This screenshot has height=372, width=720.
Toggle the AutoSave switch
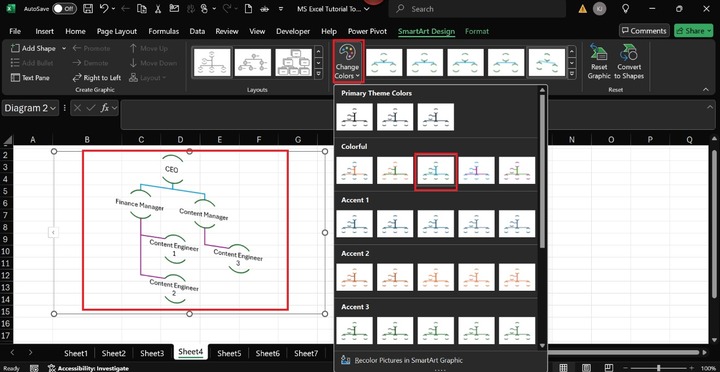(x=64, y=9)
